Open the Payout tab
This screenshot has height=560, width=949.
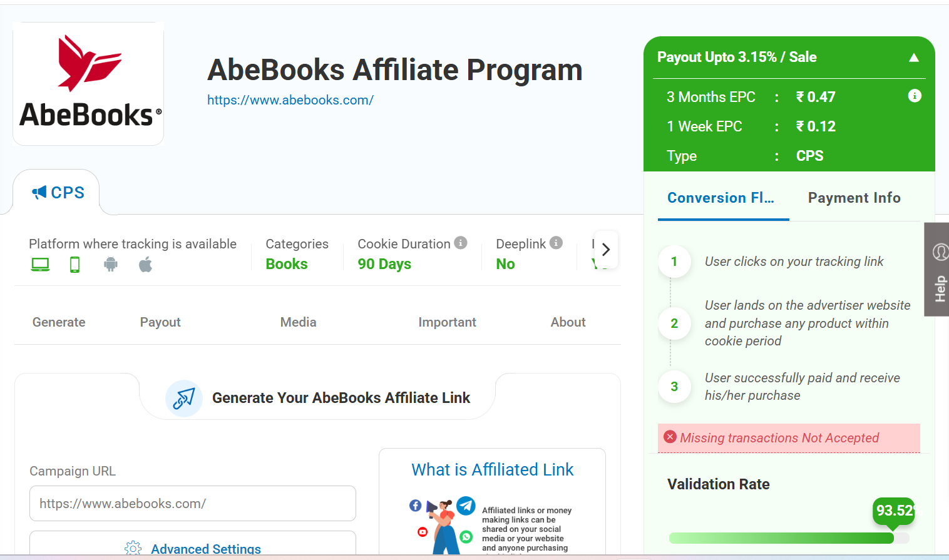point(160,322)
